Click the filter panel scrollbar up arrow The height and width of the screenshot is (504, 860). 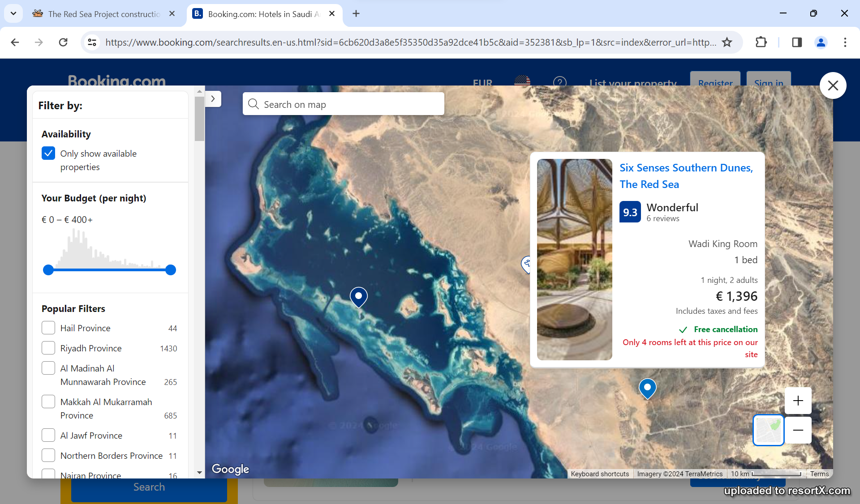pos(200,91)
